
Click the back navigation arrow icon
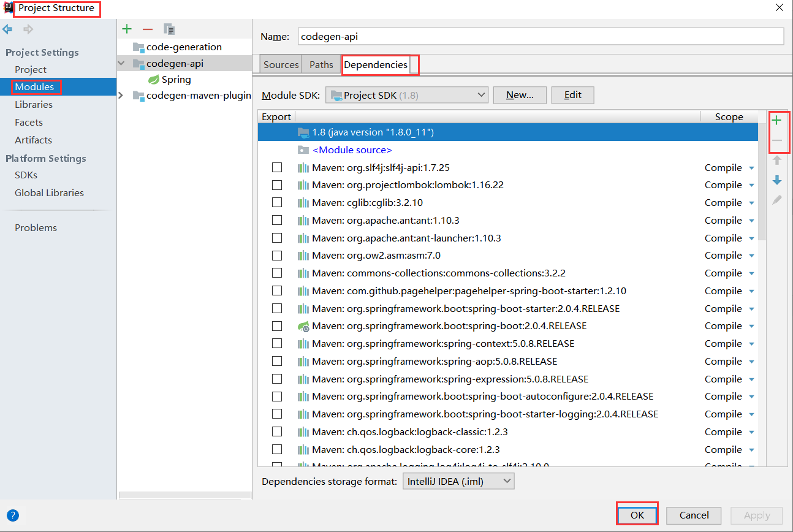tap(7, 29)
